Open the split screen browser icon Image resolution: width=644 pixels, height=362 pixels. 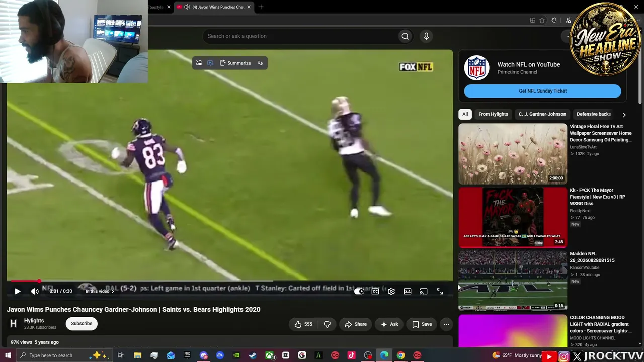click(x=532, y=20)
